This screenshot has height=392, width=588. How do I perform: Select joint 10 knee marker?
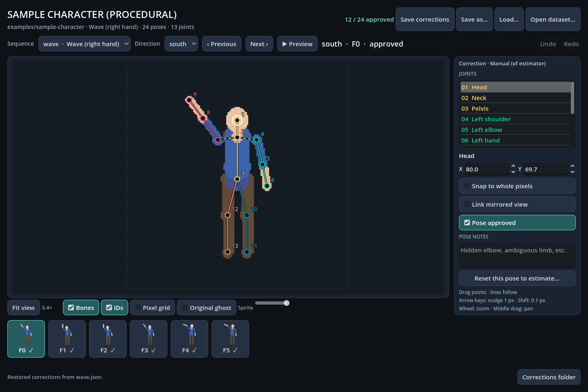[247, 215]
